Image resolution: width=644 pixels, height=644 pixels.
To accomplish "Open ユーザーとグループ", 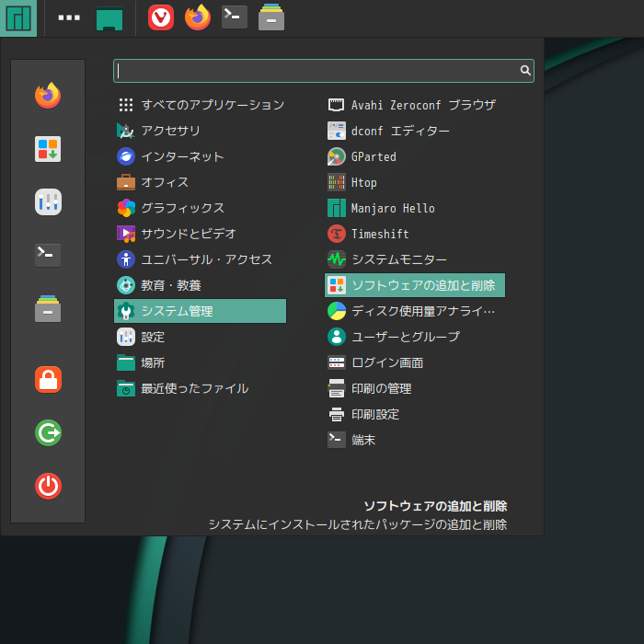I will coord(415,337).
